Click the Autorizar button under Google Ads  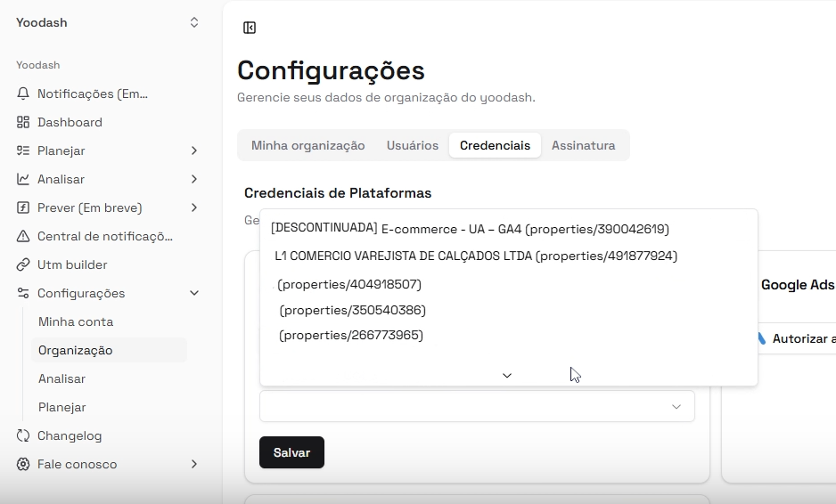[796, 338]
